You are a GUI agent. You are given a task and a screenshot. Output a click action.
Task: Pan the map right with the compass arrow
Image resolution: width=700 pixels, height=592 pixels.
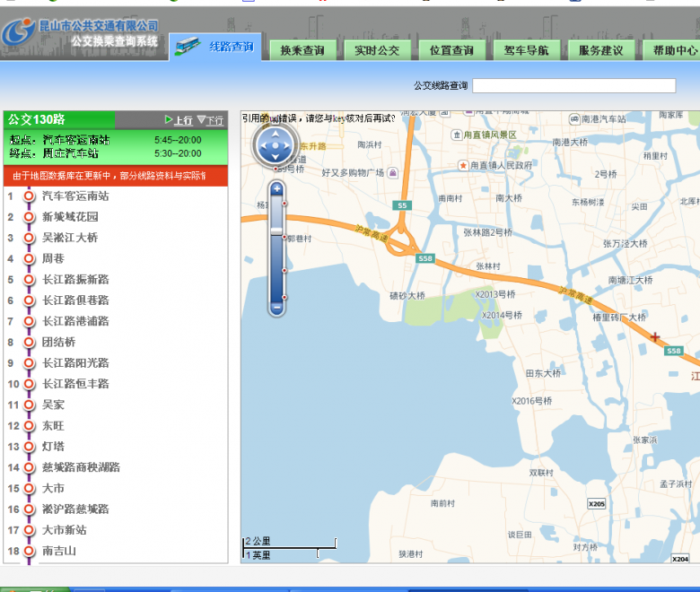click(x=287, y=145)
